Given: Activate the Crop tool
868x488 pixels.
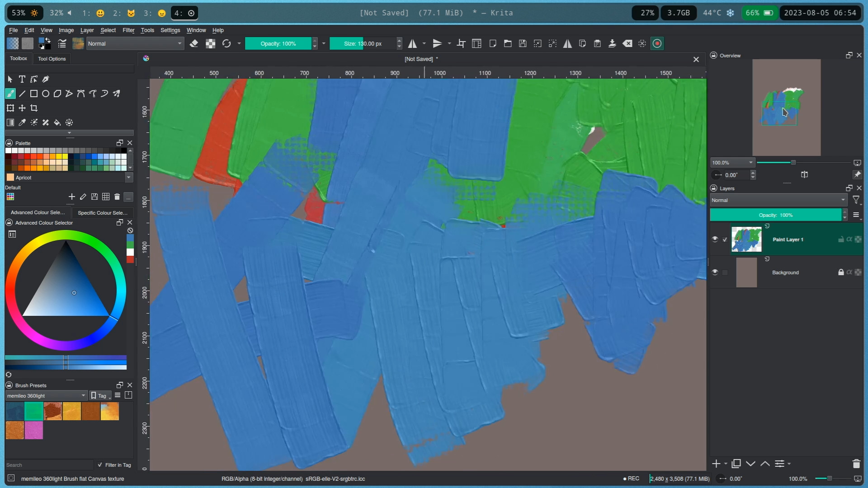Looking at the screenshot, I should (x=34, y=108).
